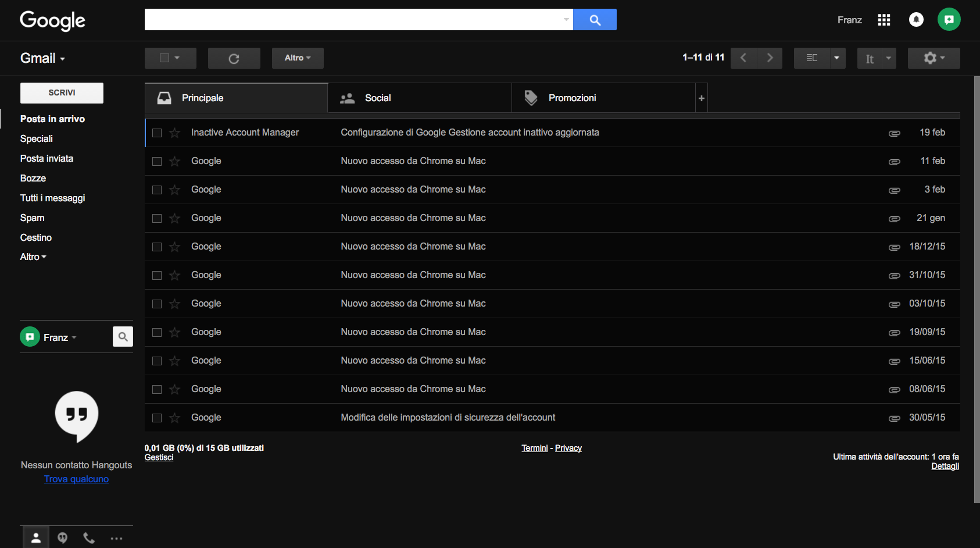Click the Gestisci storage link
This screenshot has width=980, height=548.
159,457
